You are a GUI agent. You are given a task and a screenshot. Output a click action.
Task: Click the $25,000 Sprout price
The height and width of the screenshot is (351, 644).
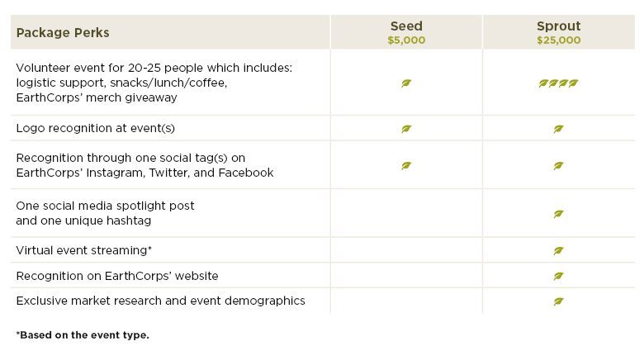[x=559, y=40]
